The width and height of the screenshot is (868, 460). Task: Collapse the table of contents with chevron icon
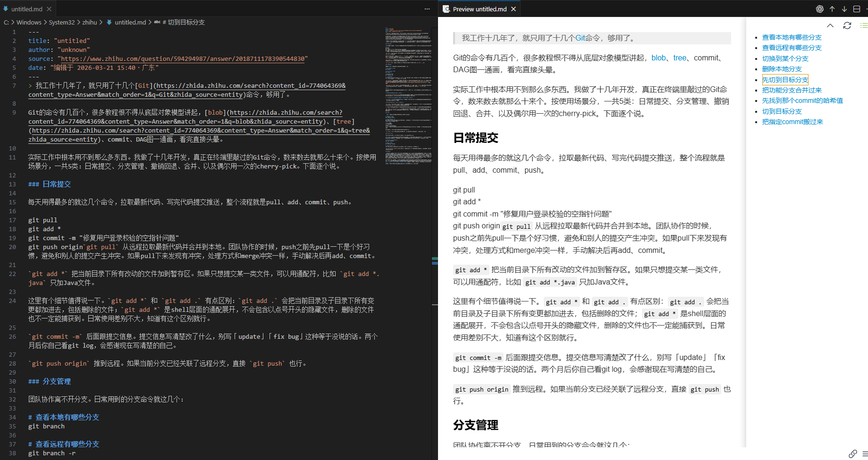click(x=830, y=25)
